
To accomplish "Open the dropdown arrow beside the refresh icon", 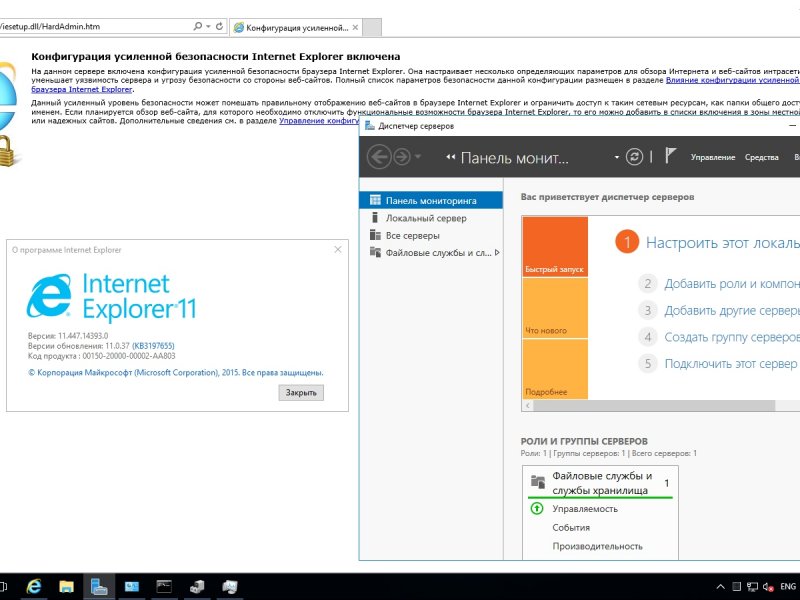I will 617,157.
